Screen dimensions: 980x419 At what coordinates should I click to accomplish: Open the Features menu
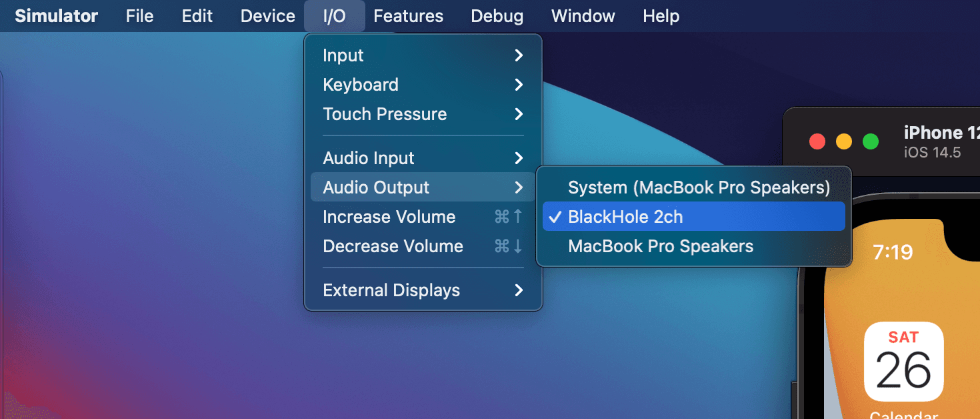coord(408,16)
